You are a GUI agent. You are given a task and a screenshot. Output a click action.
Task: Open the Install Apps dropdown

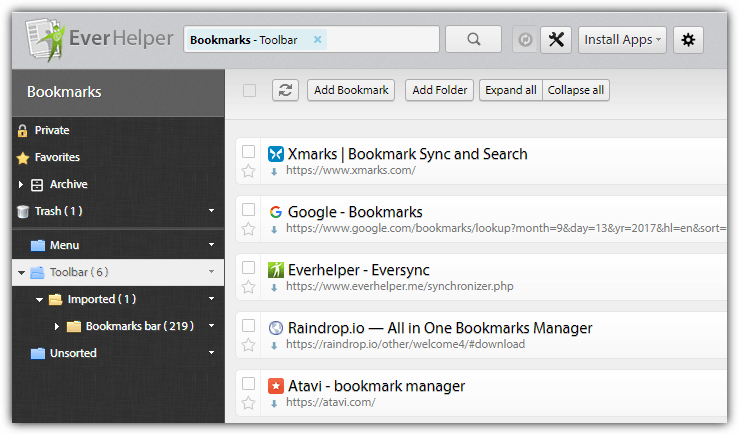(624, 40)
